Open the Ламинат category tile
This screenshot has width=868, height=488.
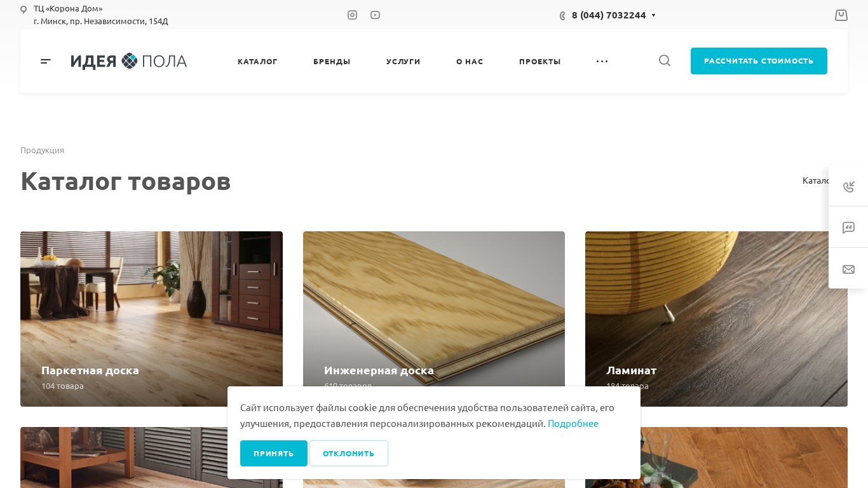coord(716,319)
